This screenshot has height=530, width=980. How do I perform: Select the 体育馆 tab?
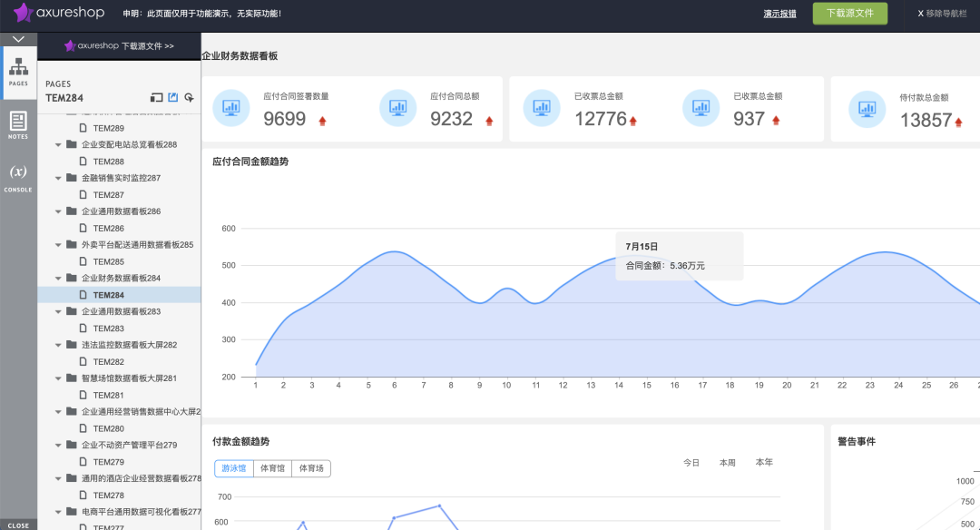pyautogui.click(x=272, y=468)
